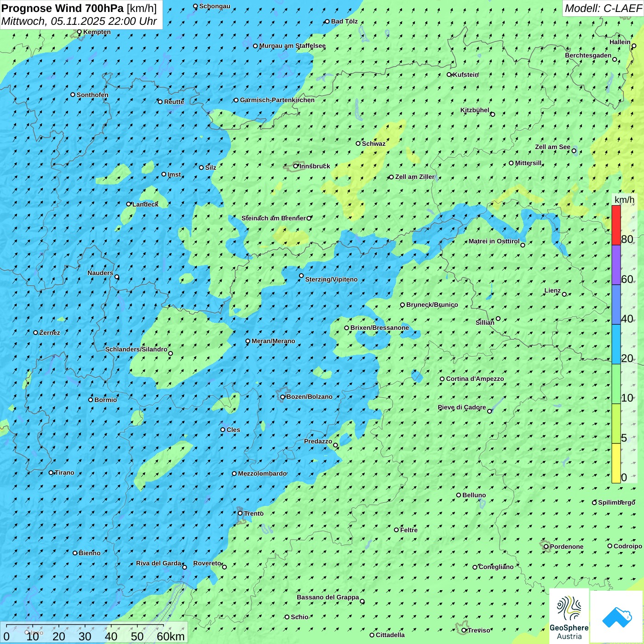Screen dimensions: 644x644
Task: Select the Lienz city marker
Action: click(564, 294)
